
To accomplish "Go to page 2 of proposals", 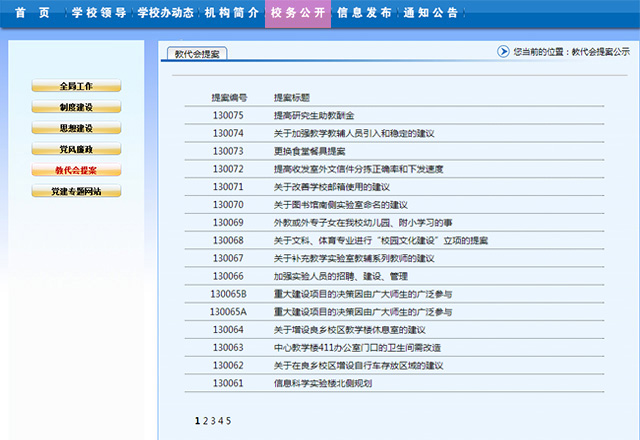I will pos(205,421).
